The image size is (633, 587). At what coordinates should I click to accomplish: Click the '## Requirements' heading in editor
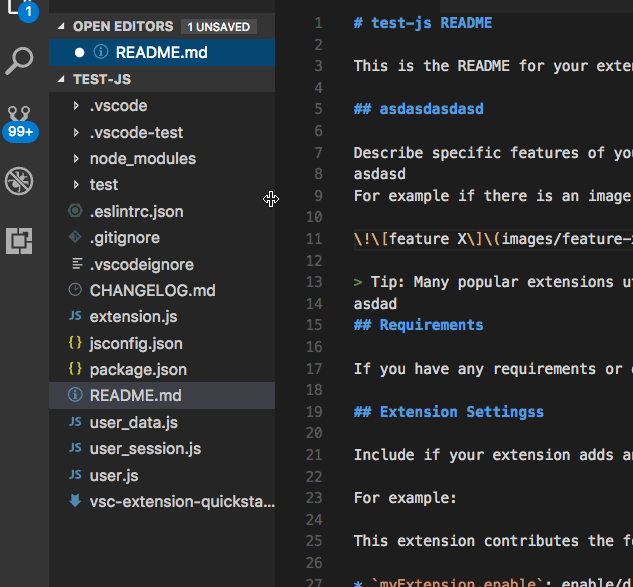pos(418,325)
